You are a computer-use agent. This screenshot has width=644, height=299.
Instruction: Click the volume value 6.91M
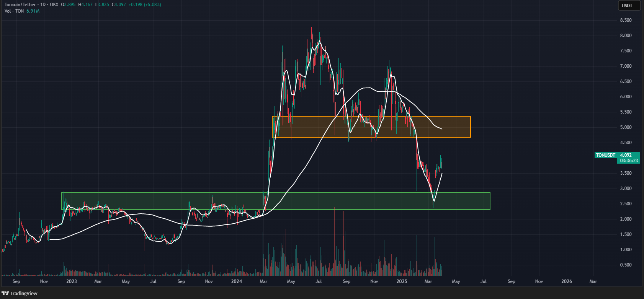click(33, 11)
